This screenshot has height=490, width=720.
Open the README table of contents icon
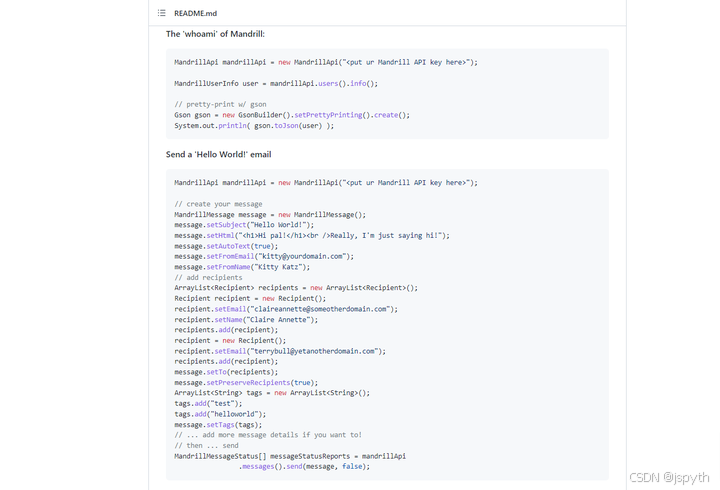(162, 13)
